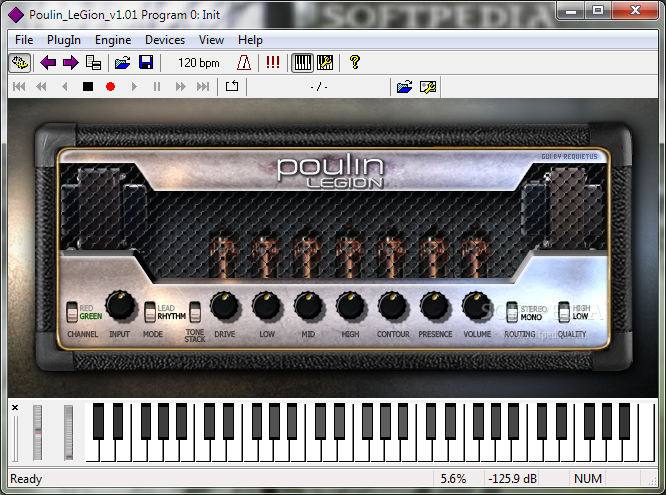Minimize the Poulin LeGion window
Viewport: 666px width, 495px height.
(x=571, y=10)
